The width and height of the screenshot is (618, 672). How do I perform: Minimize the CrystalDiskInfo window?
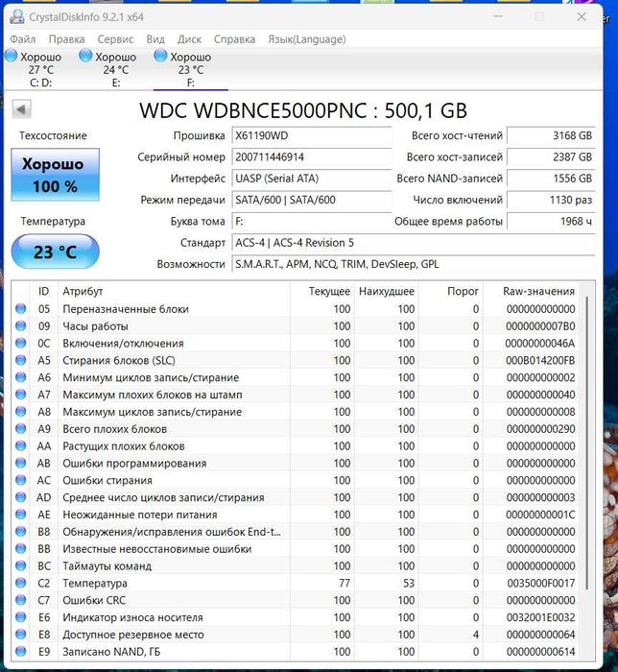498,17
